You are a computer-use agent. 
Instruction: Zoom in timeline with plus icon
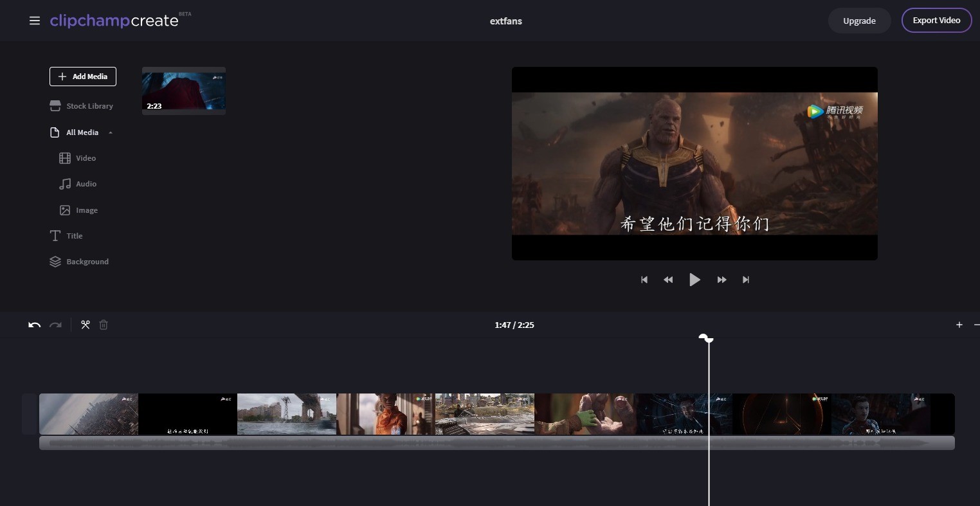tap(959, 325)
